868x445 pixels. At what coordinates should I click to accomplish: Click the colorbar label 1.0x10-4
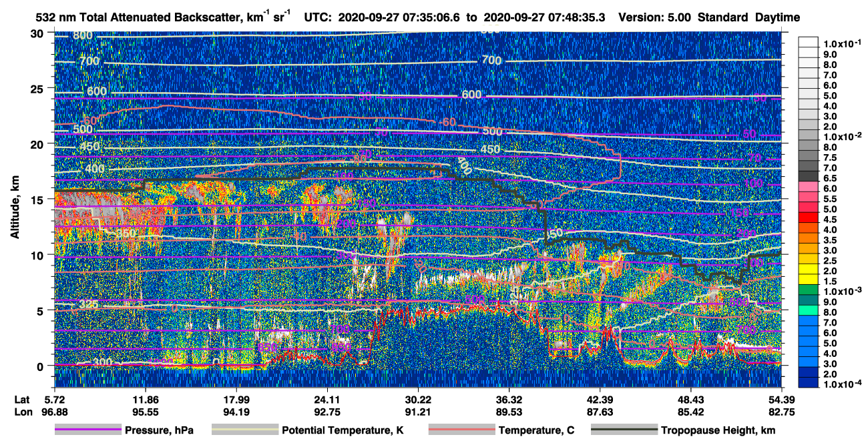pyautogui.click(x=843, y=384)
